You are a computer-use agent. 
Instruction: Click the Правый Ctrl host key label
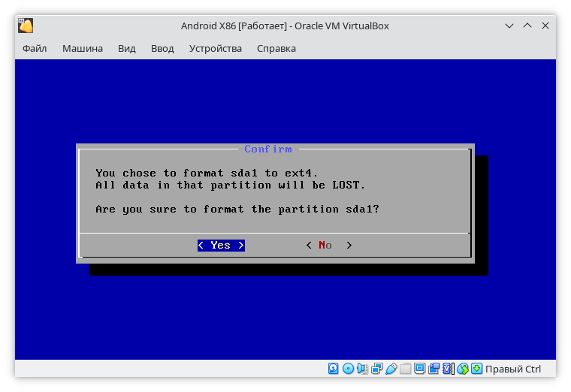click(x=513, y=369)
